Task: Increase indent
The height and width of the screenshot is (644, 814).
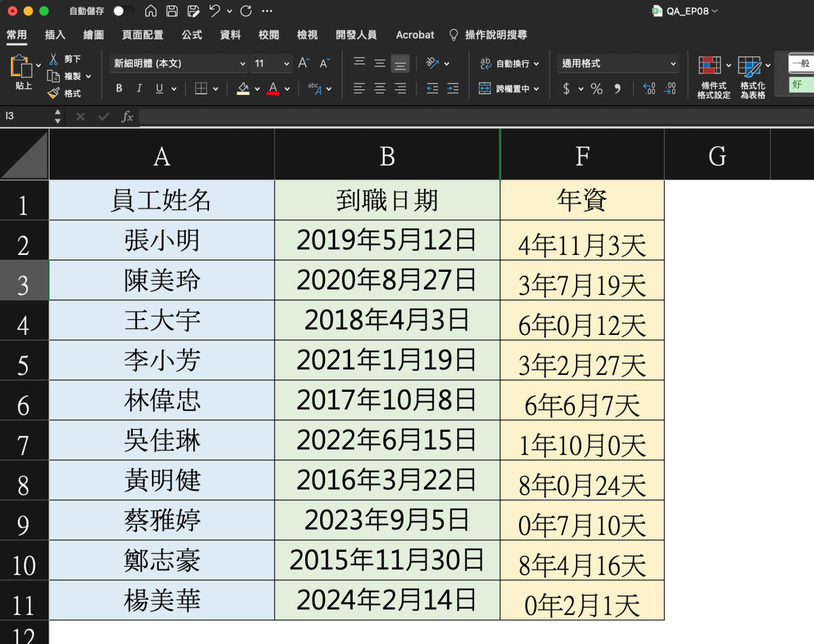Action: point(453,88)
